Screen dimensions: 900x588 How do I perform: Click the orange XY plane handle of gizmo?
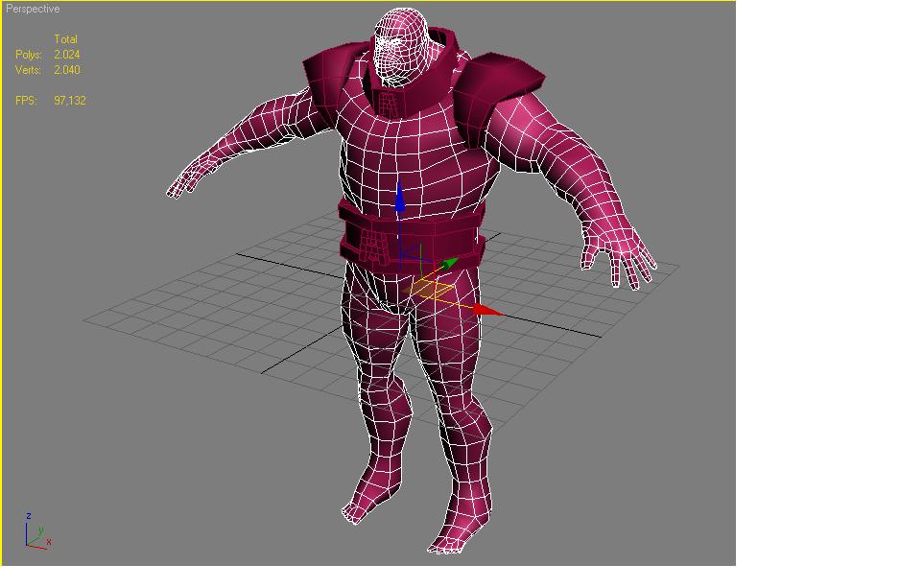pyautogui.click(x=428, y=290)
